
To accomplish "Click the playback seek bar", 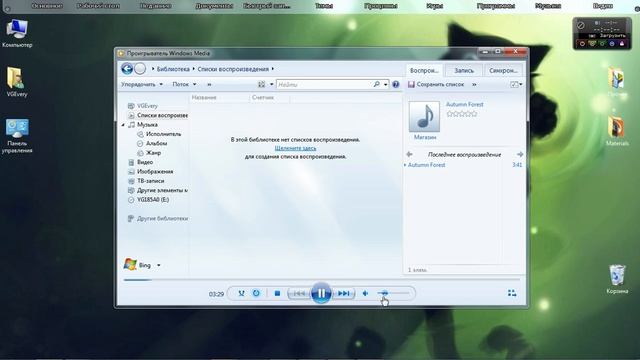I will 321,280.
